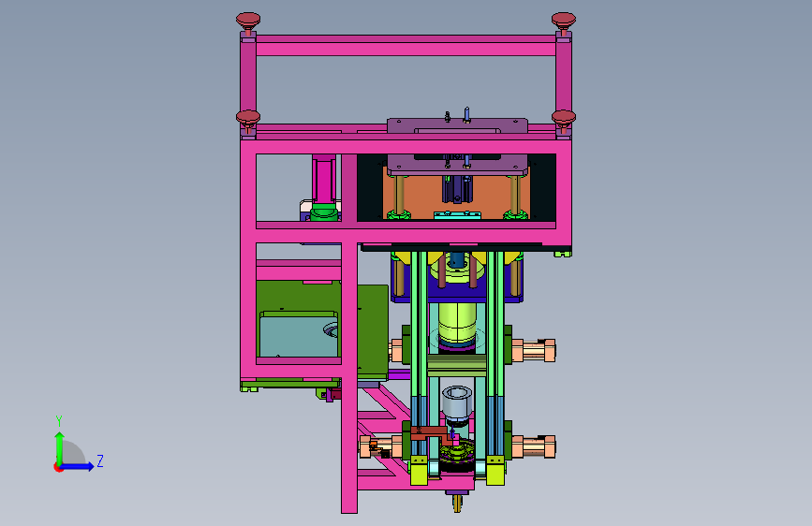The width and height of the screenshot is (812, 526).
Task: Select the upper right peach-colored bolt
Action: (534, 350)
